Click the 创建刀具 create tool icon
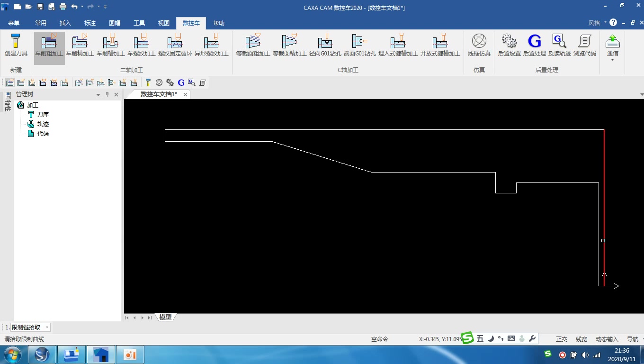The width and height of the screenshot is (644, 364). (16, 46)
